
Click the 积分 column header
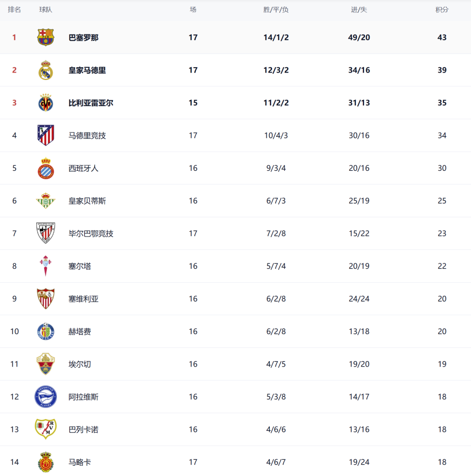tap(442, 10)
